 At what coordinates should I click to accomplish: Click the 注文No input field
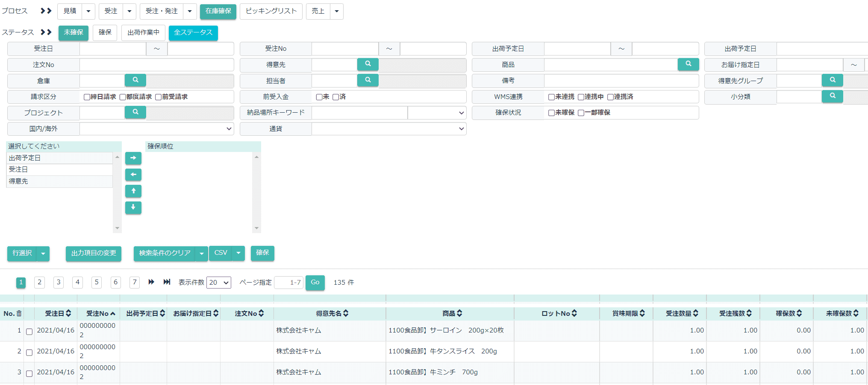coord(156,64)
